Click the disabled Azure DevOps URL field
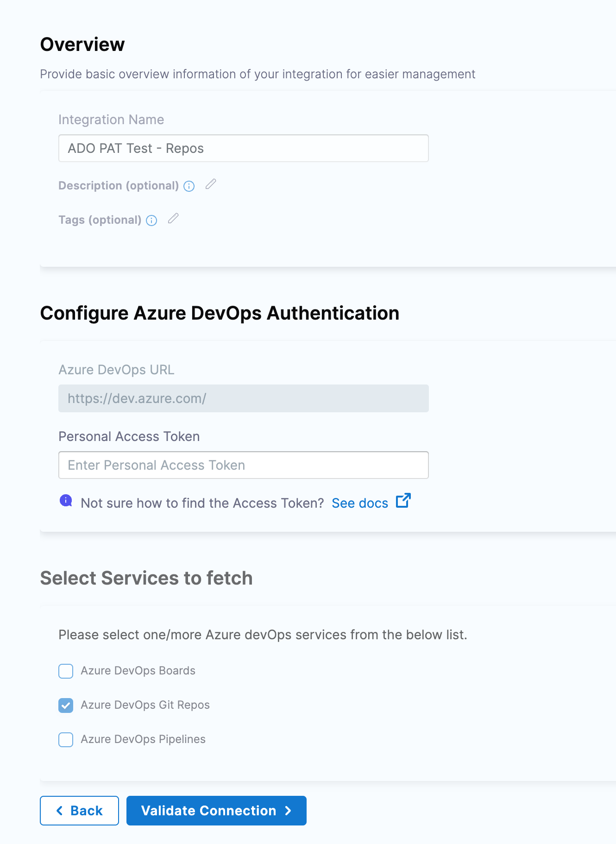Viewport: 616px width, 844px height. [243, 398]
